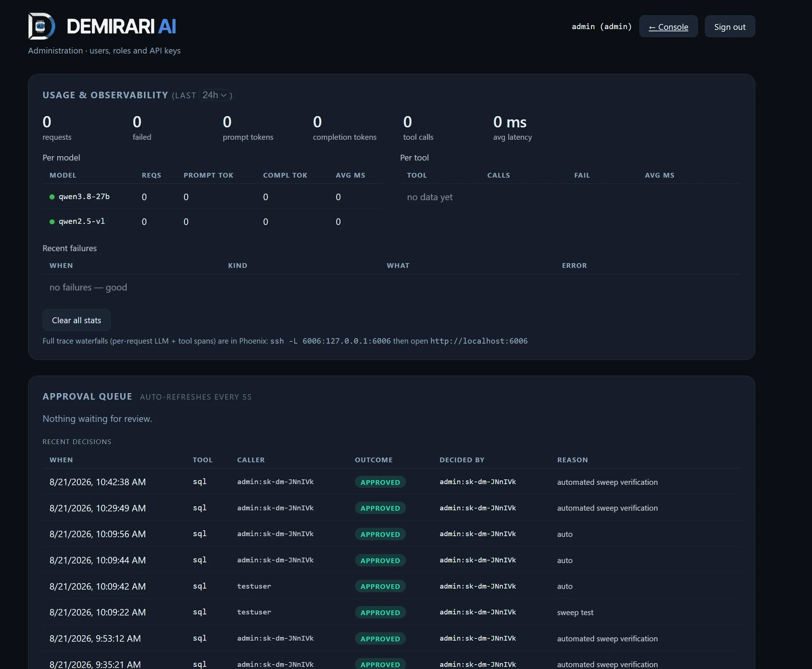Select the qwen2.5-vl model name

pos(82,221)
